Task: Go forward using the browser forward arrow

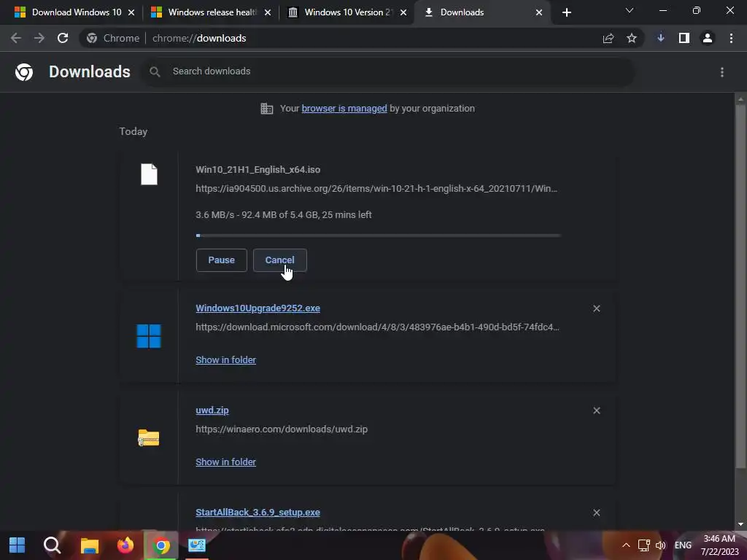Action: [x=39, y=38]
